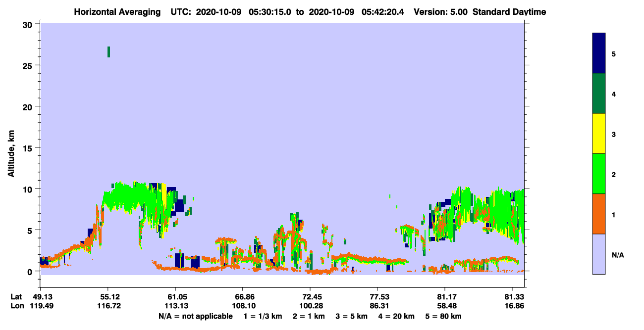Click the dark blue colorbar segment labeled 5
Screen dimensions: 644x330
pos(599,53)
